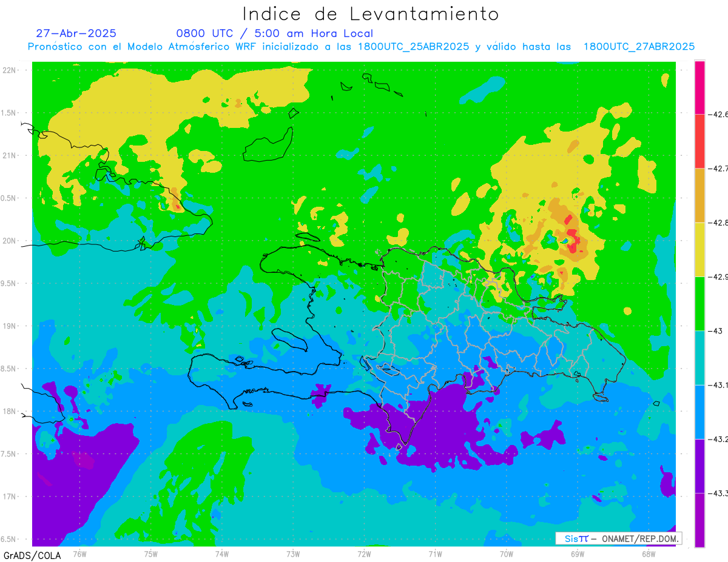Image resolution: width=728 pixels, height=562 pixels.
Task: Click the 'Pronóstico con el Modelo Atmósferico WRF' line
Action: pyautogui.click(x=361, y=47)
